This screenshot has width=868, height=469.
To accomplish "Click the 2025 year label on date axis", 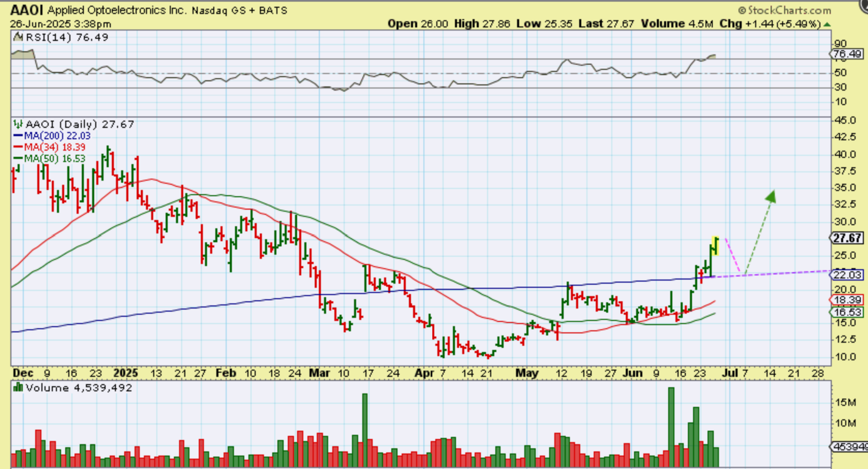I will point(126,373).
